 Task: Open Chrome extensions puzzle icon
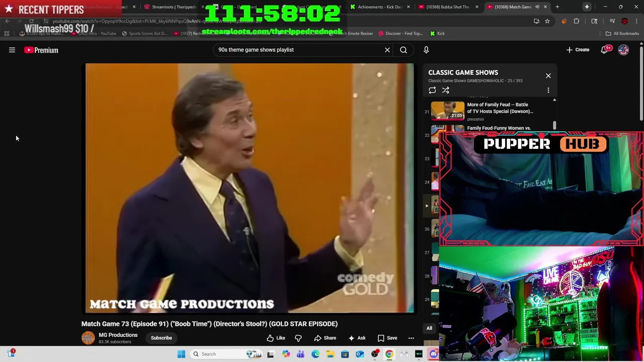pyautogui.click(x=577, y=21)
